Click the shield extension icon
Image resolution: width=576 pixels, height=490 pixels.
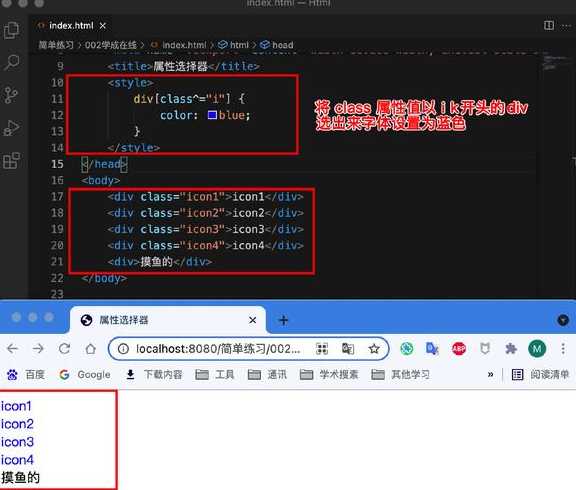(x=485, y=349)
